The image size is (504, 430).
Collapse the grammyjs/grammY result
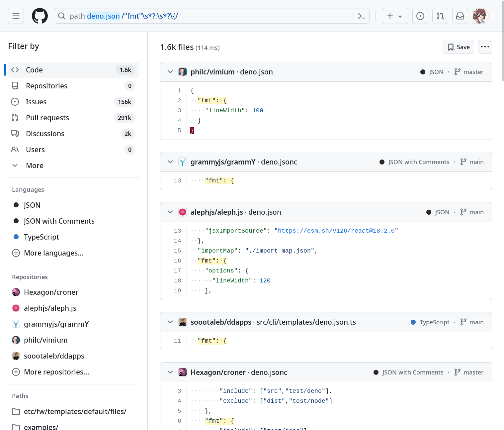pyautogui.click(x=170, y=162)
